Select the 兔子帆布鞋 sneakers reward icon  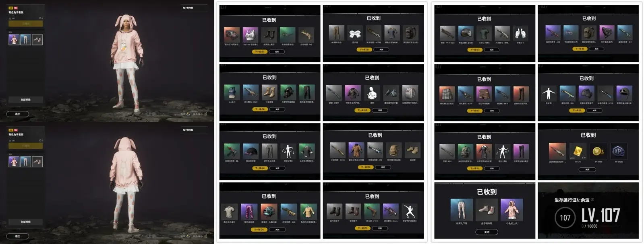pos(487,209)
